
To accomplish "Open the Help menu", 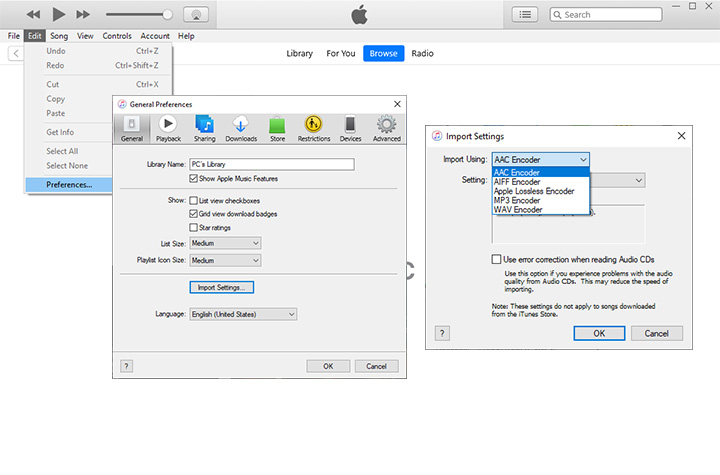I will tap(186, 36).
